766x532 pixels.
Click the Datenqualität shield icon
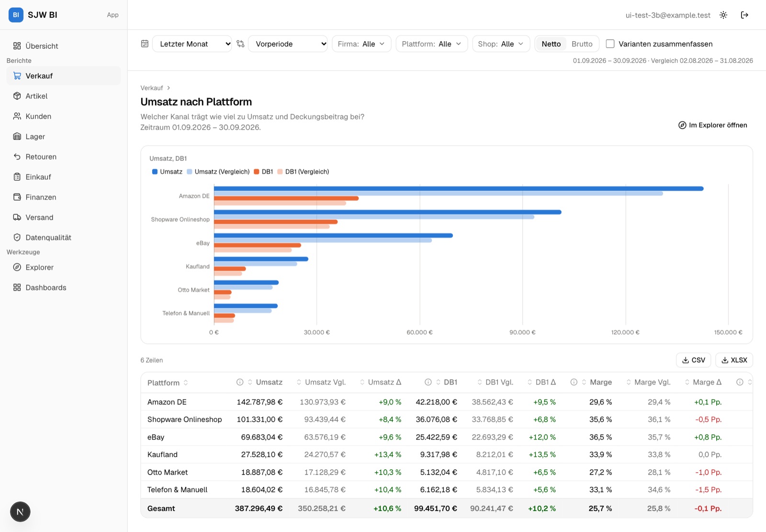(x=17, y=238)
